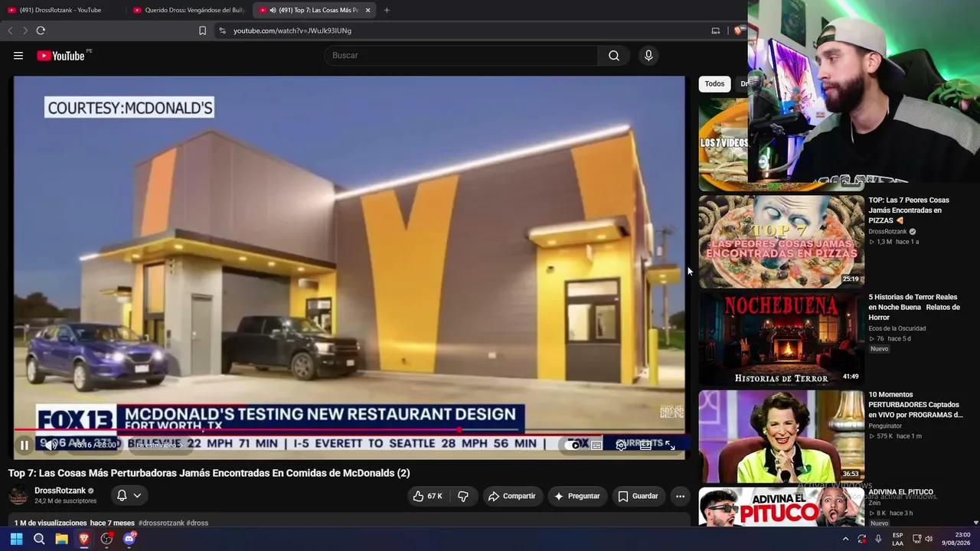Viewport: 980px width, 551px height.
Task: Switch to the DrossRotzank - YouTube tab
Action: tap(61, 10)
